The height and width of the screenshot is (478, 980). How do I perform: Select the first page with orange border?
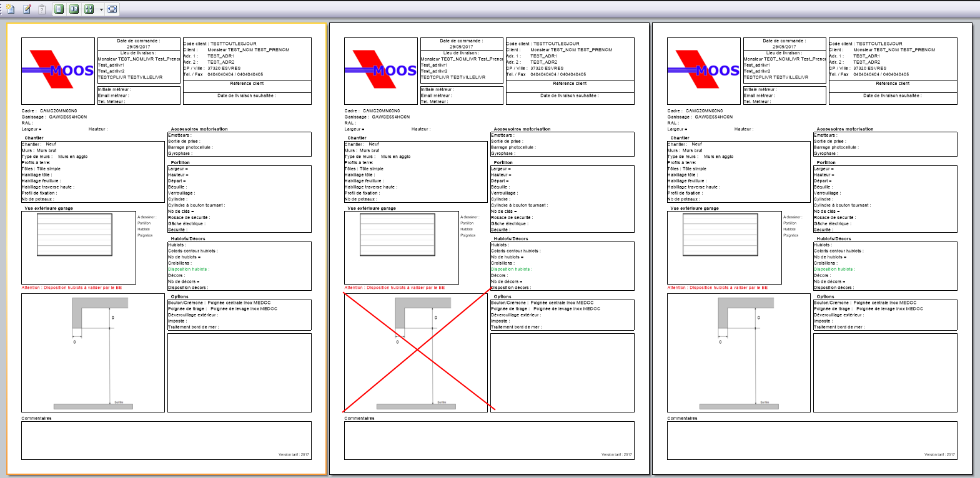point(166,250)
